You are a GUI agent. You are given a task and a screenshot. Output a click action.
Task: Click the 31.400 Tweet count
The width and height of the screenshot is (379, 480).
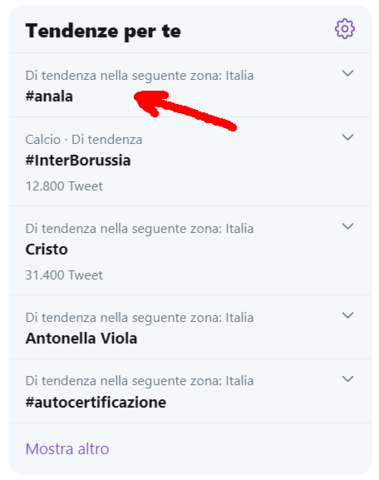[x=64, y=275]
